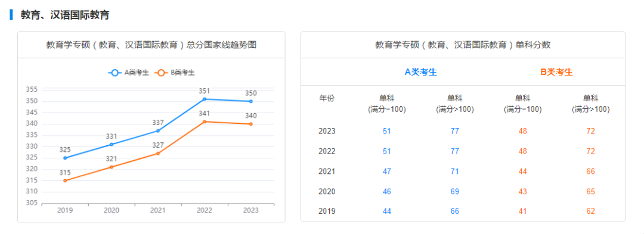Click the x-axis label 2020 on chart

point(112,210)
